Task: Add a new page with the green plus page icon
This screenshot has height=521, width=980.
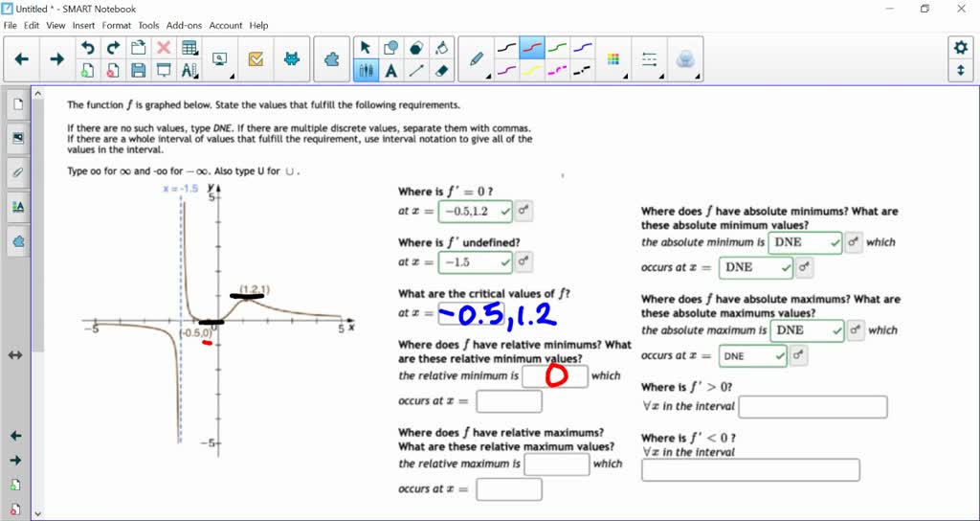Action: click(87, 71)
